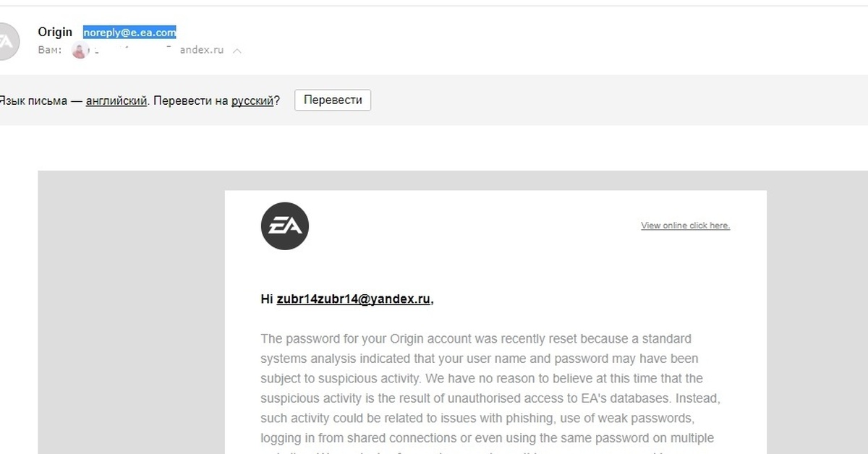Click the zubr14zubr14@yandex.ru greeting link

pos(354,299)
